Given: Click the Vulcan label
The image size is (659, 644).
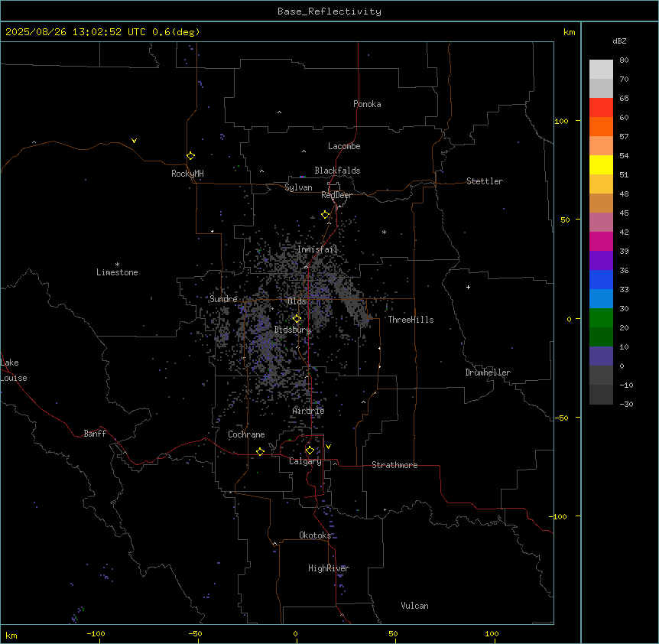Looking at the screenshot, I should pyautogui.click(x=414, y=606).
